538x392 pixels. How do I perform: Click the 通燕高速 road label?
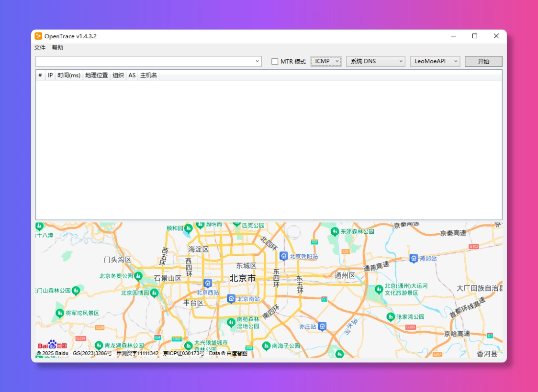377,266
